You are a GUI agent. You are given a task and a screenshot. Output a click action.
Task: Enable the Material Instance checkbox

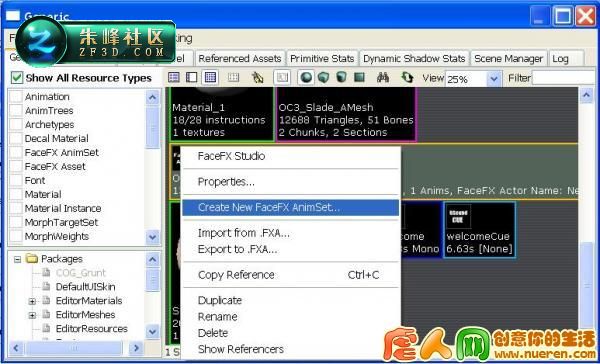(16, 208)
